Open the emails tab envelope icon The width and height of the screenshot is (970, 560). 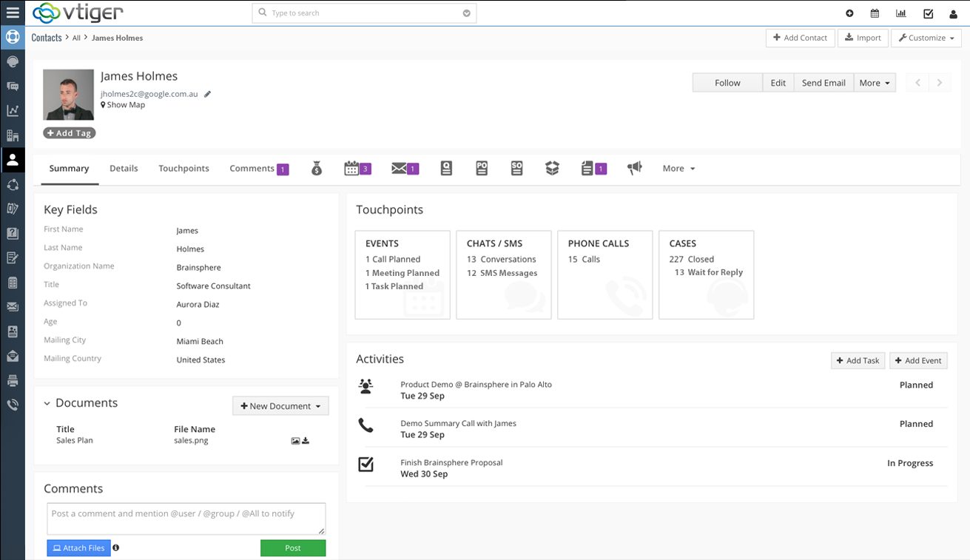point(400,169)
